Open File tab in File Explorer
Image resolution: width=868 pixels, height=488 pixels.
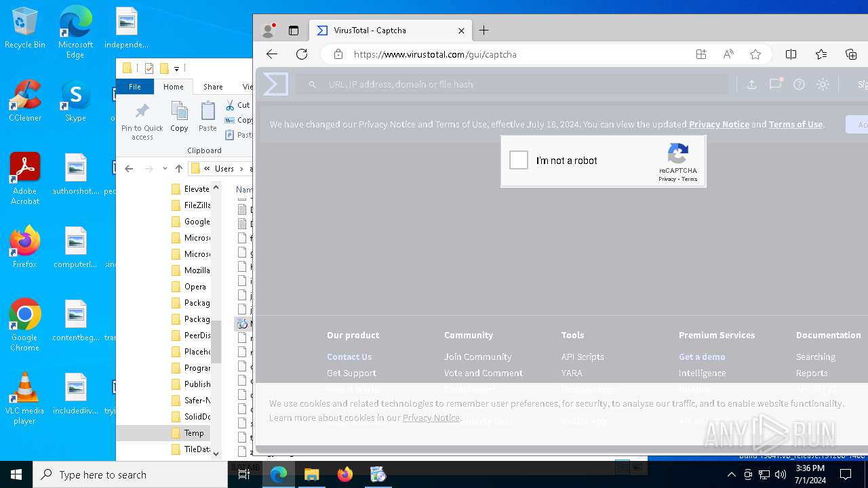pos(135,87)
